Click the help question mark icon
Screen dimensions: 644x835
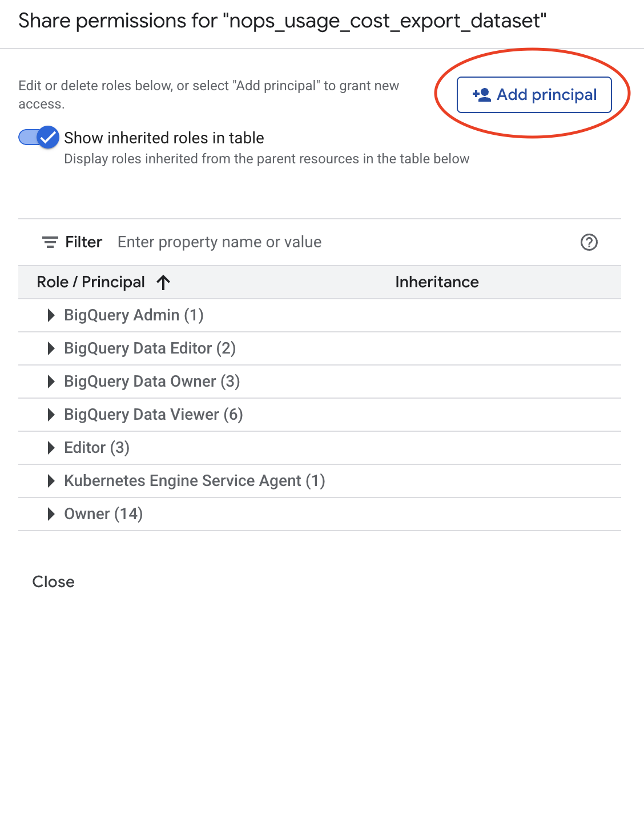pos(589,242)
